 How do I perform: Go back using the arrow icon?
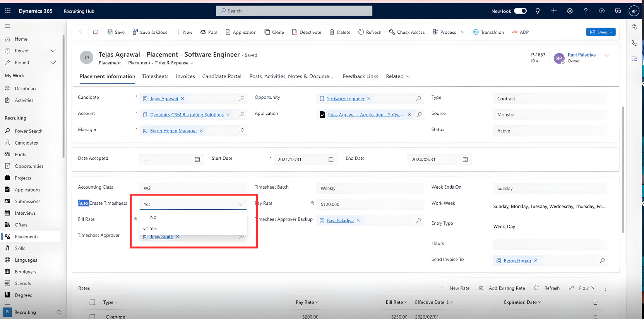coord(81,32)
